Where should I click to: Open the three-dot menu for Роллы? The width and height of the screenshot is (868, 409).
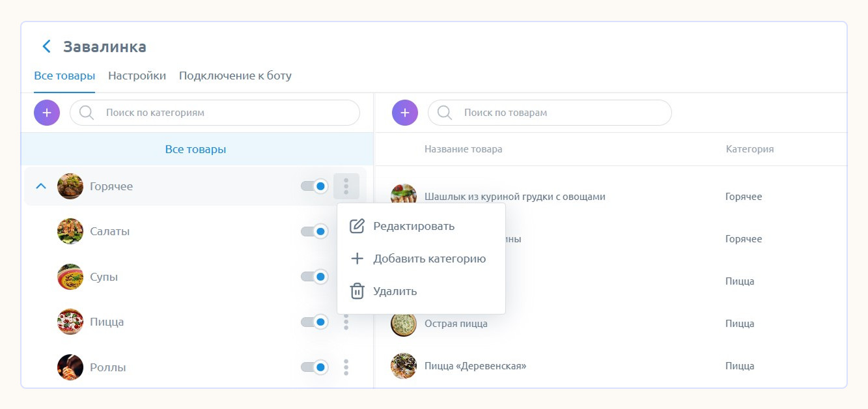tap(346, 367)
